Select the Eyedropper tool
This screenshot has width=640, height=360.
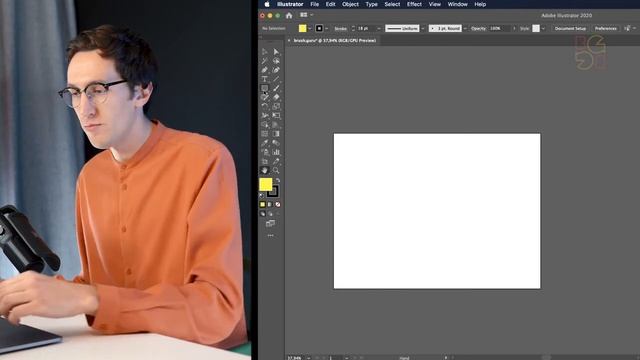click(x=264, y=143)
